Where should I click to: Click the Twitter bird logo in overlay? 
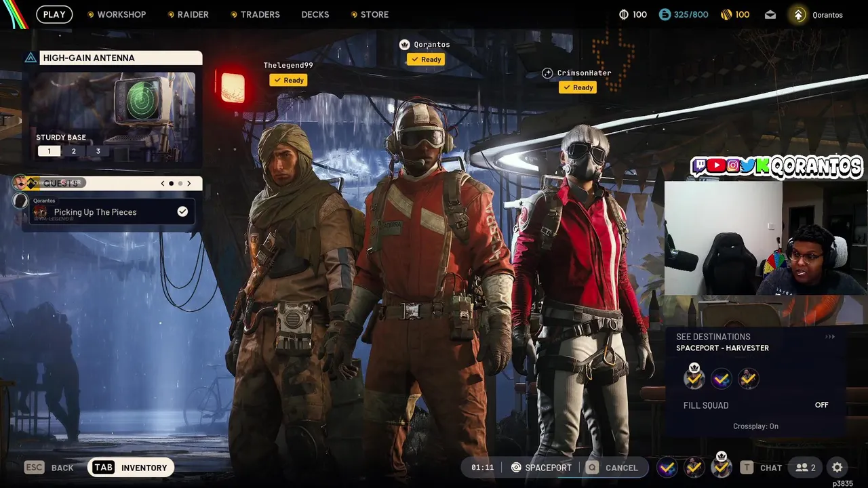tap(749, 166)
